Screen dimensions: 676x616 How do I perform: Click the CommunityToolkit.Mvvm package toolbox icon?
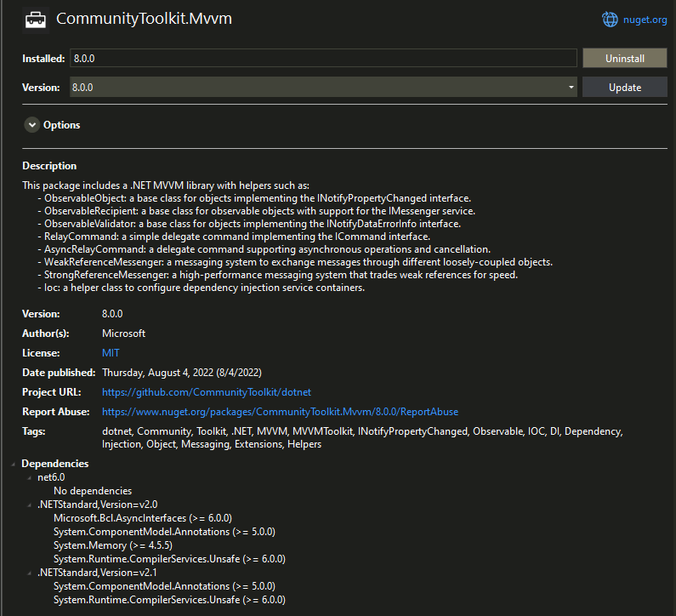click(36, 20)
